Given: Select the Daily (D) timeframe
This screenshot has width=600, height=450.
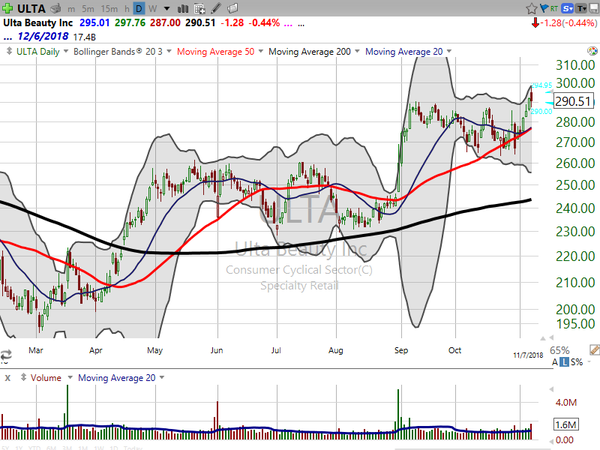Looking at the screenshot, I should 139,8.
